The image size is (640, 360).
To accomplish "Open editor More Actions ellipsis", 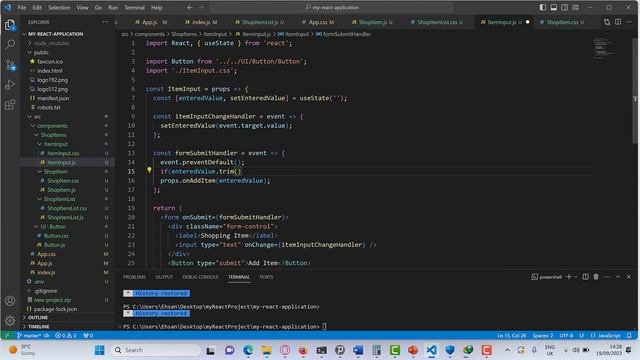I will pyautogui.click(x=629, y=22).
